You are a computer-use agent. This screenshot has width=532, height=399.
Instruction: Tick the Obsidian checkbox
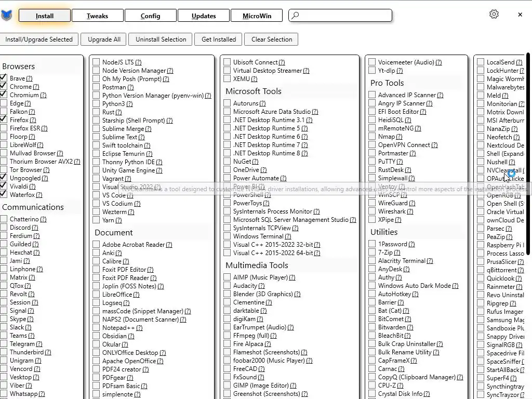click(x=96, y=336)
